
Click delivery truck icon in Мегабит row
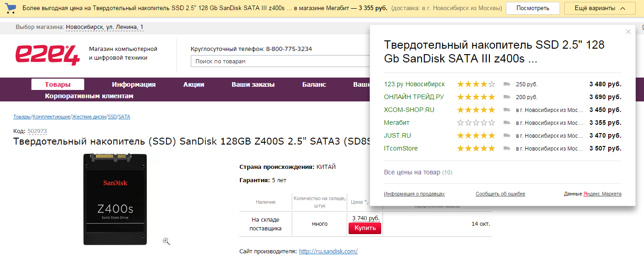[507, 123]
